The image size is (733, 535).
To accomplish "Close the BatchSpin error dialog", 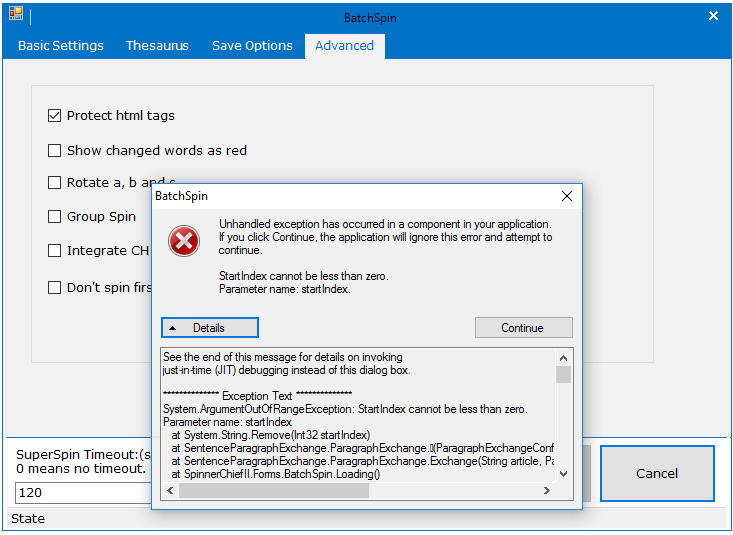I will 566,196.
